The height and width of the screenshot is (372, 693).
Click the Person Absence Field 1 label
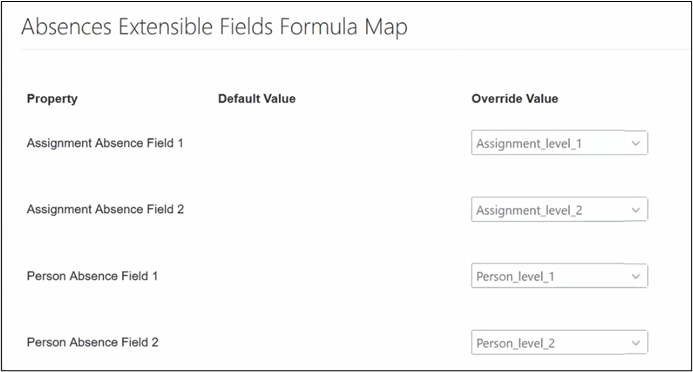92,276
